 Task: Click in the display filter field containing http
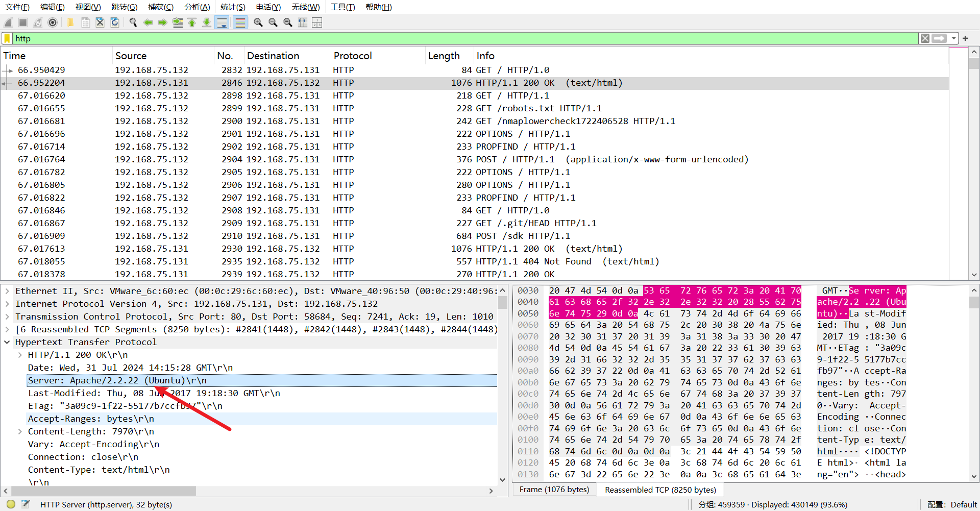[464, 38]
